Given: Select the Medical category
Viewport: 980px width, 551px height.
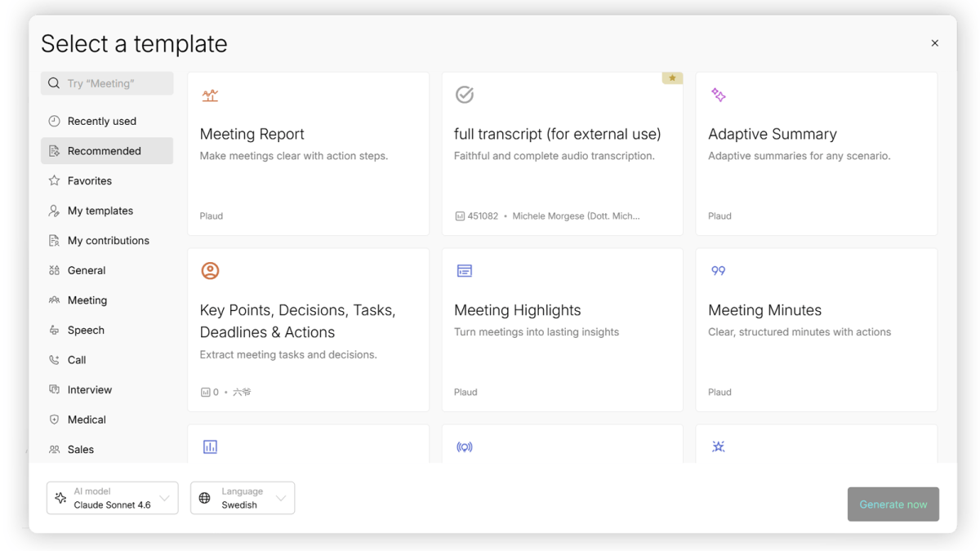Looking at the screenshot, I should click(x=107, y=420).
